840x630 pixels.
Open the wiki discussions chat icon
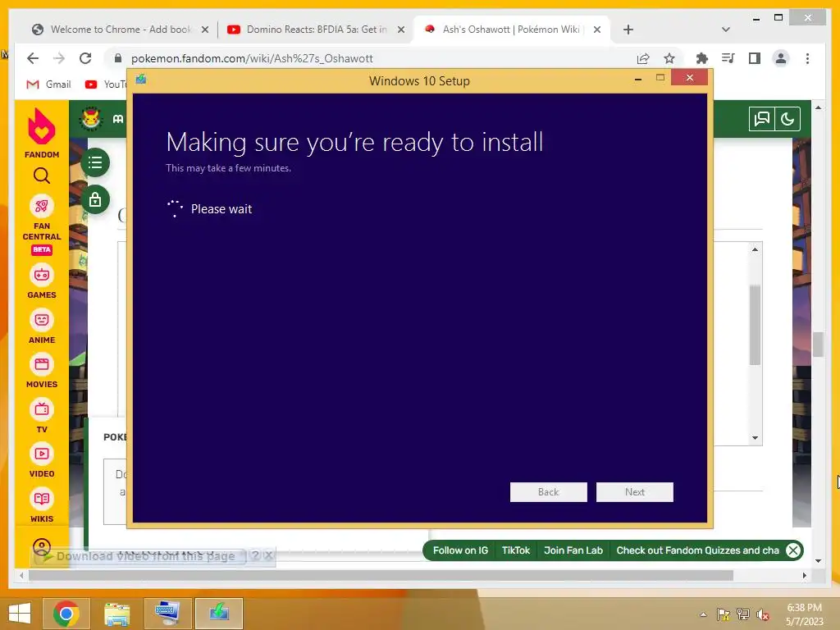[762, 119]
